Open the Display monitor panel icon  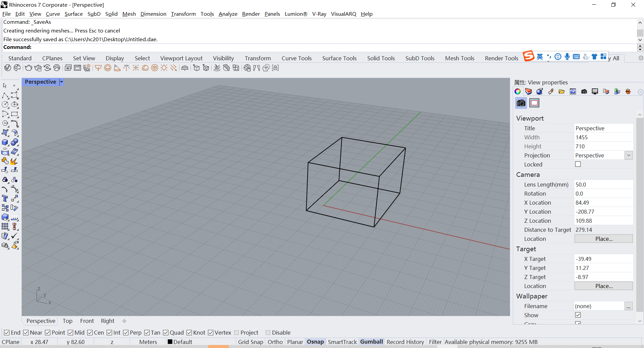[595, 91]
